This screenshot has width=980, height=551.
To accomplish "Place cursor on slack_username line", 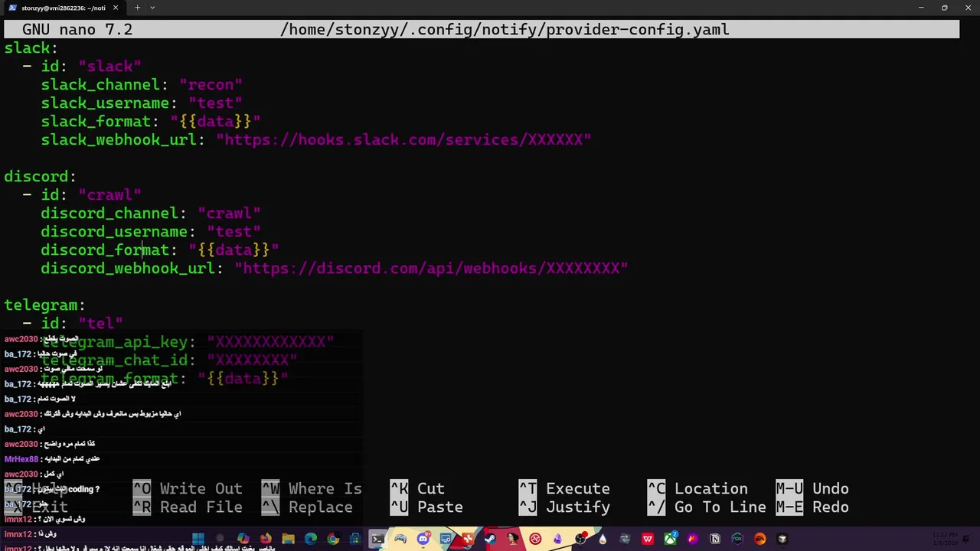I will tap(142, 103).
